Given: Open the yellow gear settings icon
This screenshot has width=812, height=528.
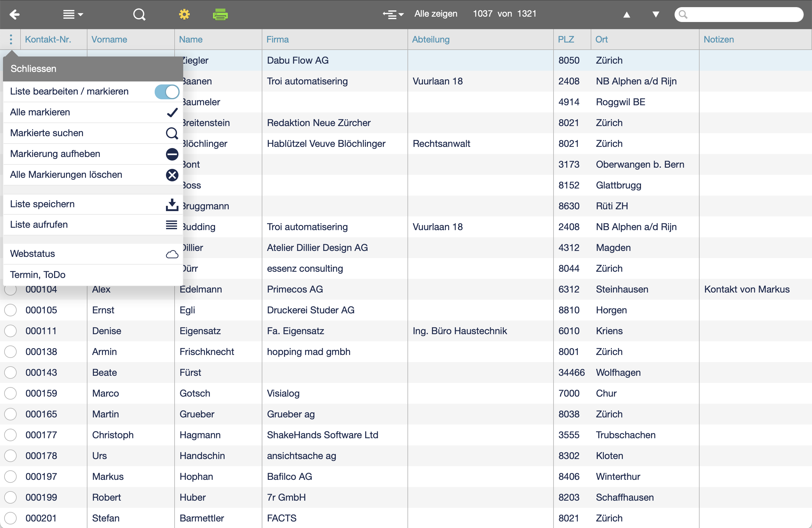Looking at the screenshot, I should click(184, 14).
